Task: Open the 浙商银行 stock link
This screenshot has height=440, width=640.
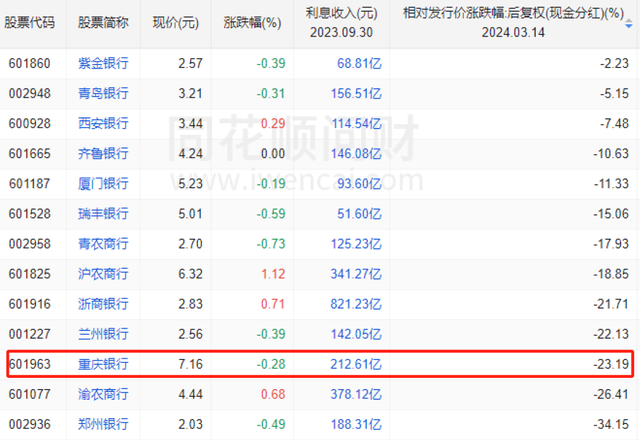Action: click(x=103, y=304)
